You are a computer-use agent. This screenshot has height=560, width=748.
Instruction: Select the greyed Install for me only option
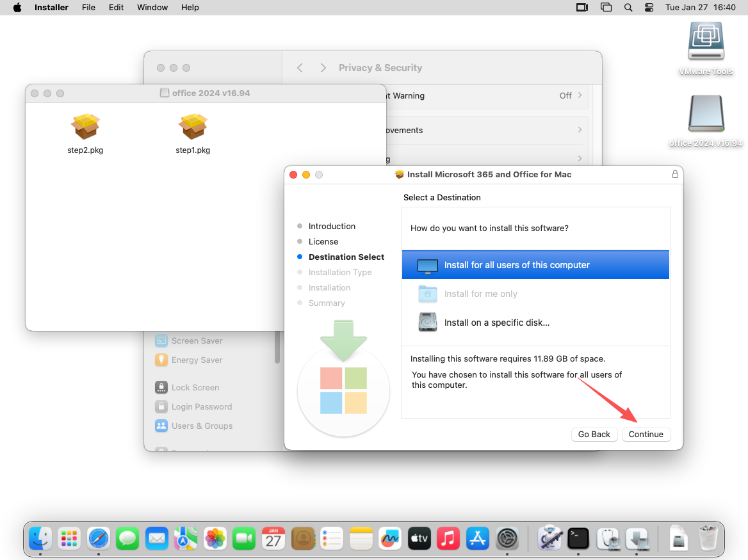pyautogui.click(x=480, y=294)
